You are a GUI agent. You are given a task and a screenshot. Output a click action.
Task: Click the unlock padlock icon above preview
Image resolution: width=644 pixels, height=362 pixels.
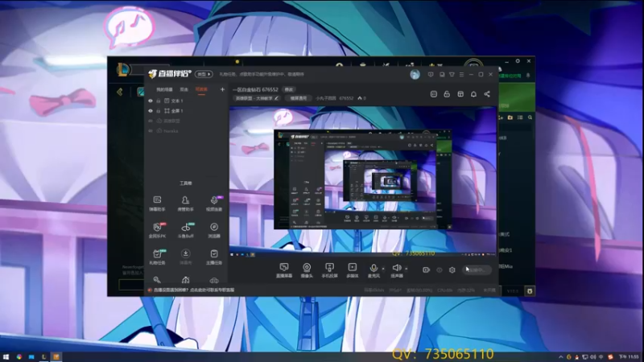click(x=447, y=94)
